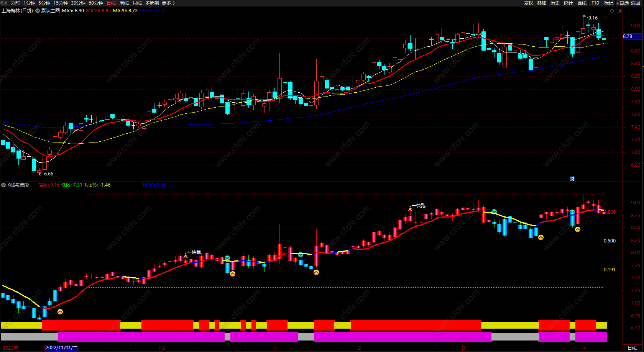Click green down-arrow signal in mid-December
Viewport: 644px width, 352px height.
[x=227, y=258]
